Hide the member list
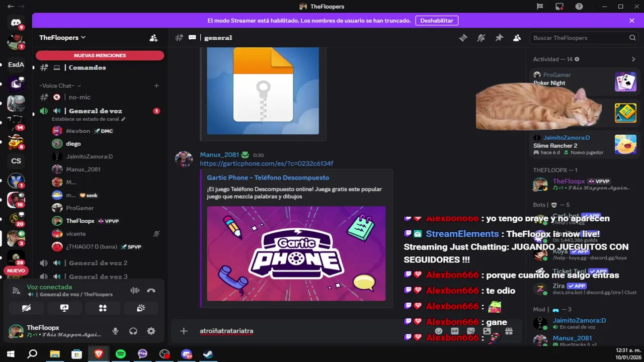644x362 pixels. 517,38
